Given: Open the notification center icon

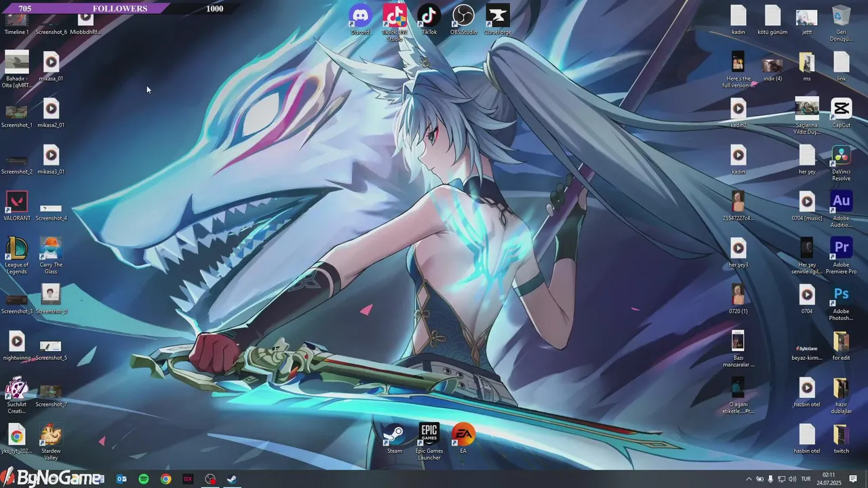Looking at the screenshot, I should tap(853, 479).
